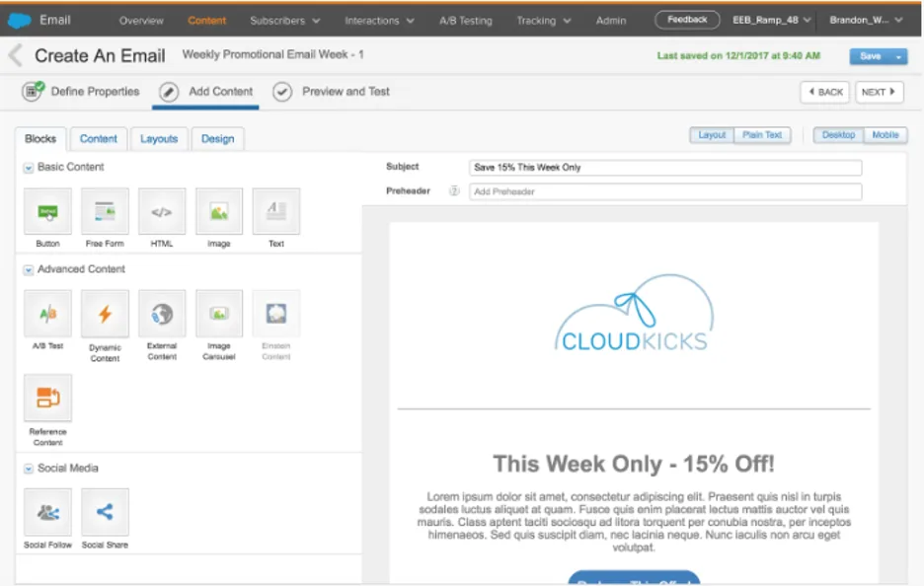
Task: Open the A/B Testing menu item
Action: point(466,21)
